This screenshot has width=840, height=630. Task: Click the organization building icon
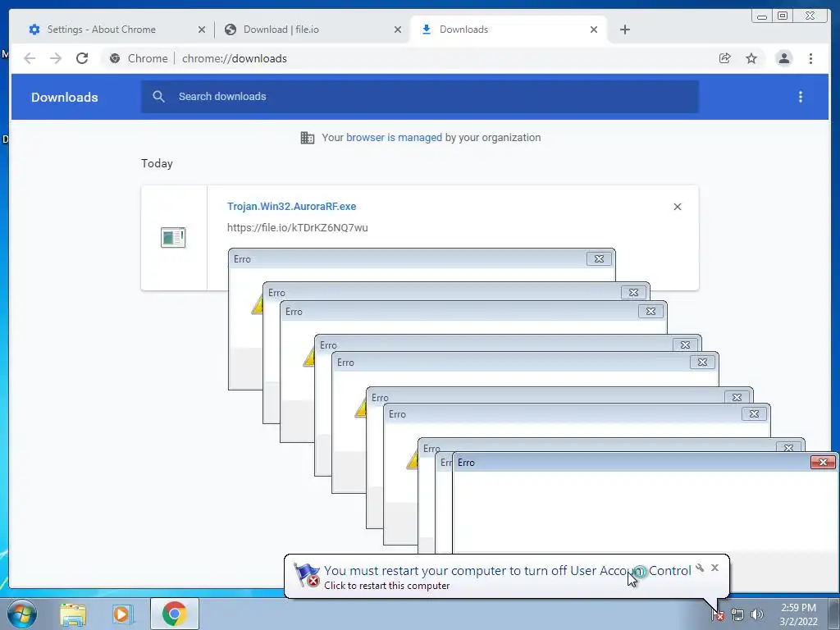point(308,138)
